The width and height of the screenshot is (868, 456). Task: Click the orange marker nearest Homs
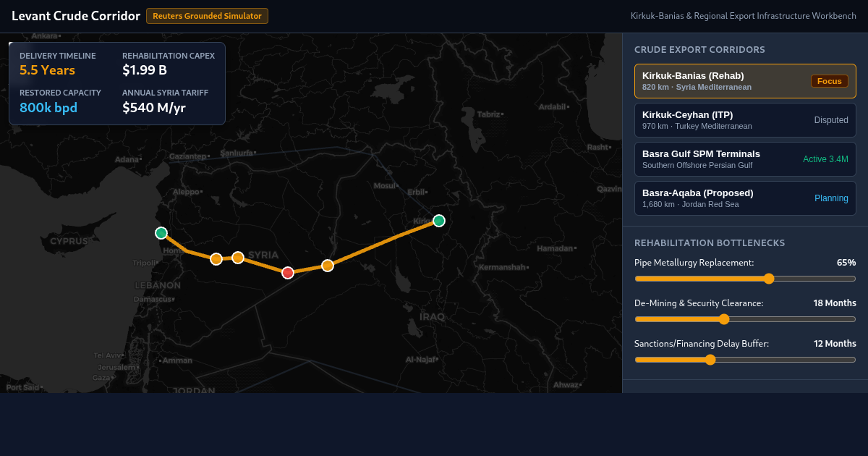[216, 259]
